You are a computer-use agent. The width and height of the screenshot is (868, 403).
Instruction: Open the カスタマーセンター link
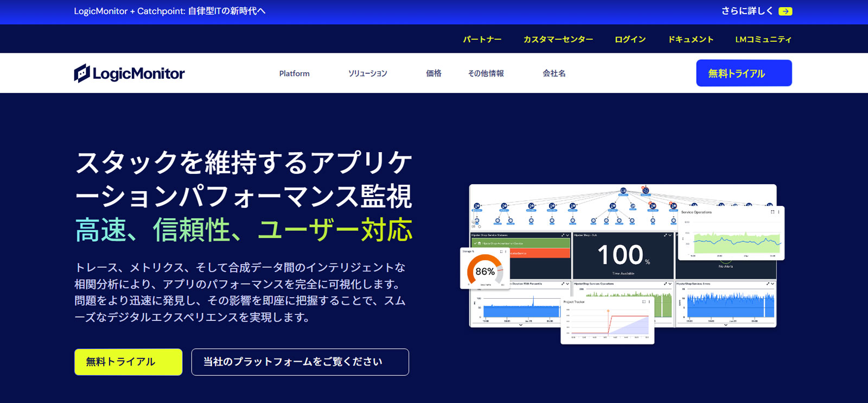tap(558, 39)
